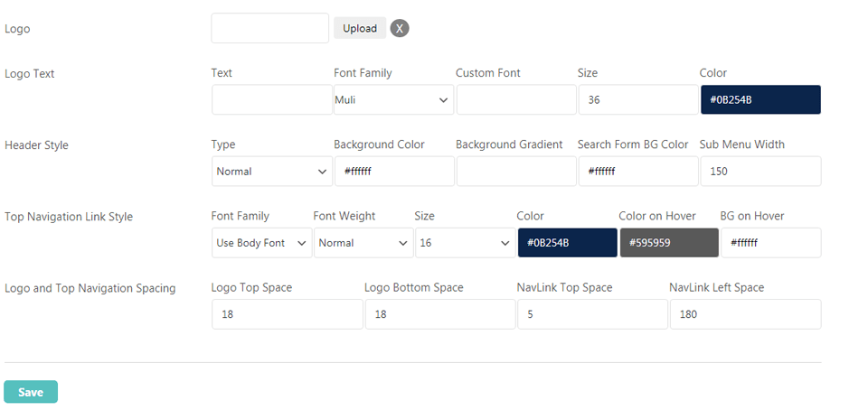Click the NavLink Left Space field showing 180
The height and width of the screenshot is (410, 868).
coord(745,314)
